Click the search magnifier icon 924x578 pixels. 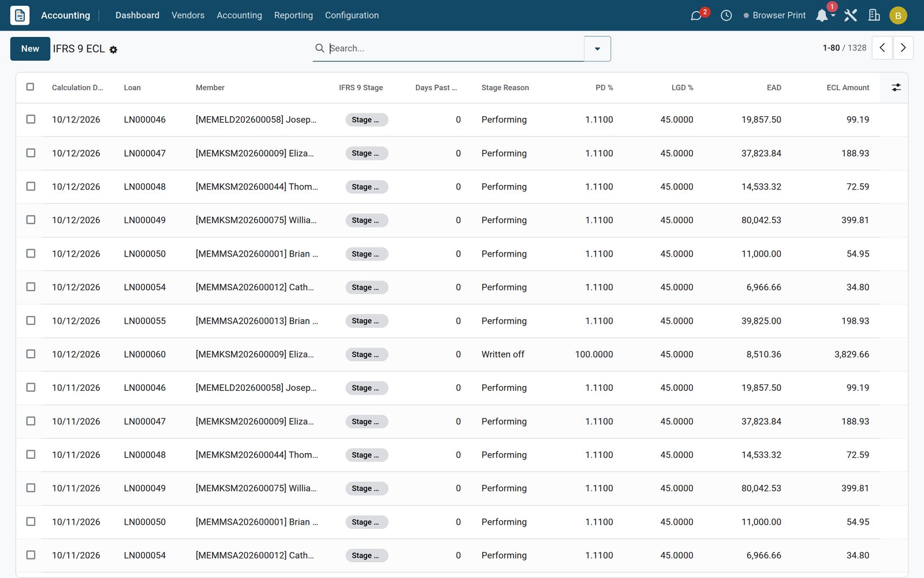coord(319,48)
